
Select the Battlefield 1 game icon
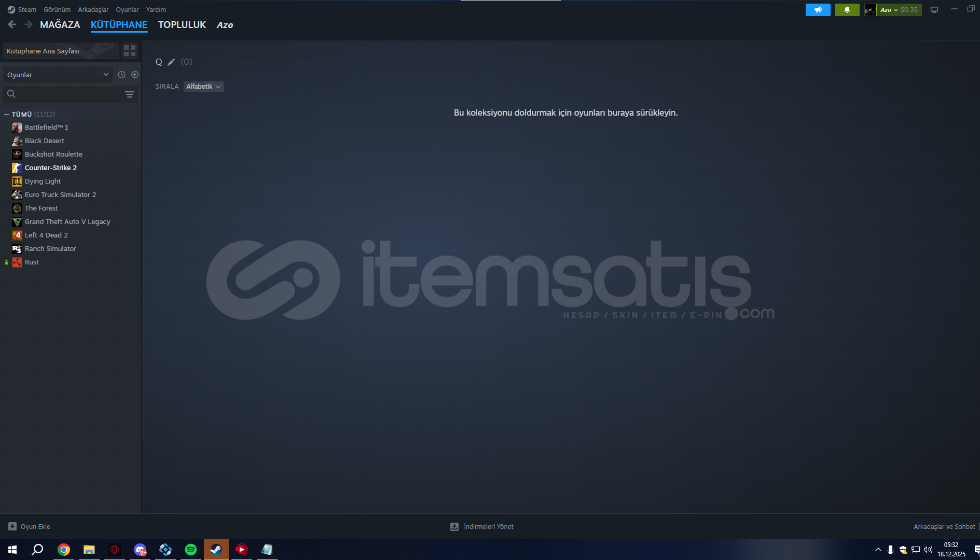coord(17,128)
